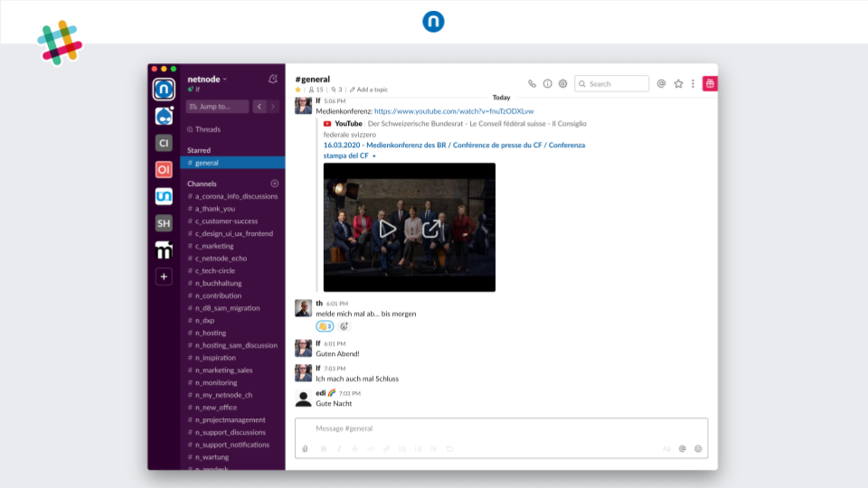Open the c_marketing channel
This screenshot has width=868, height=488.
214,246
